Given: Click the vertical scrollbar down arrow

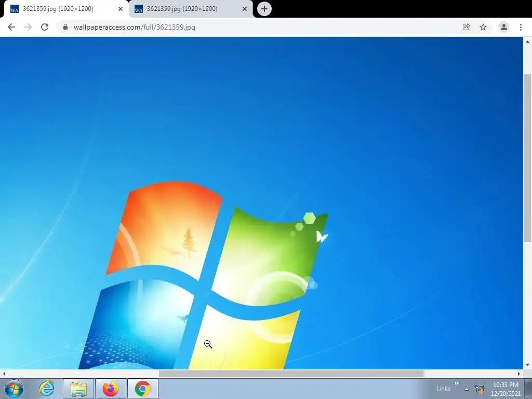Looking at the screenshot, I should click(528, 365).
